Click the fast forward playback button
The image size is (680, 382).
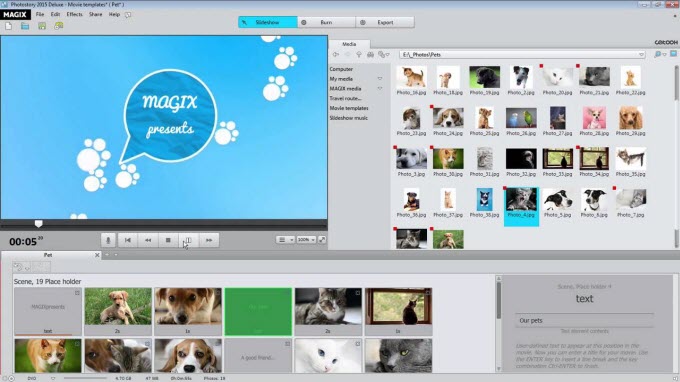tap(209, 240)
